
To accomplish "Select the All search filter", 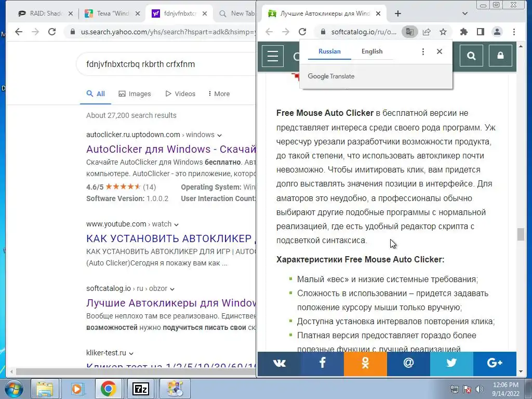I will [96, 94].
